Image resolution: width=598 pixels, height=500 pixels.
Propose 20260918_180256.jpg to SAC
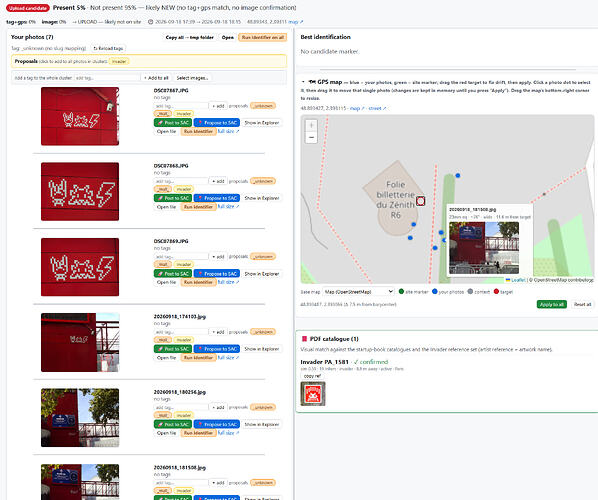pyautogui.click(x=217, y=424)
